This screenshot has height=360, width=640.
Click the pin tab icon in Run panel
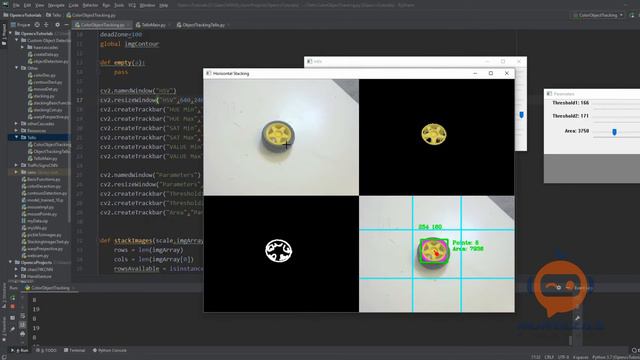13,329
